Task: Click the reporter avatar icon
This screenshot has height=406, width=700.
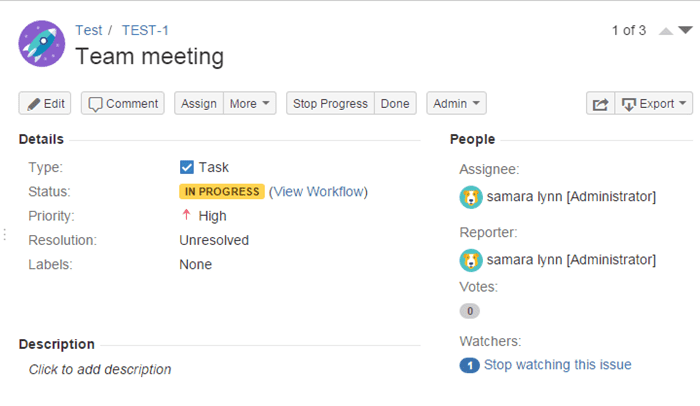Action: point(471,260)
